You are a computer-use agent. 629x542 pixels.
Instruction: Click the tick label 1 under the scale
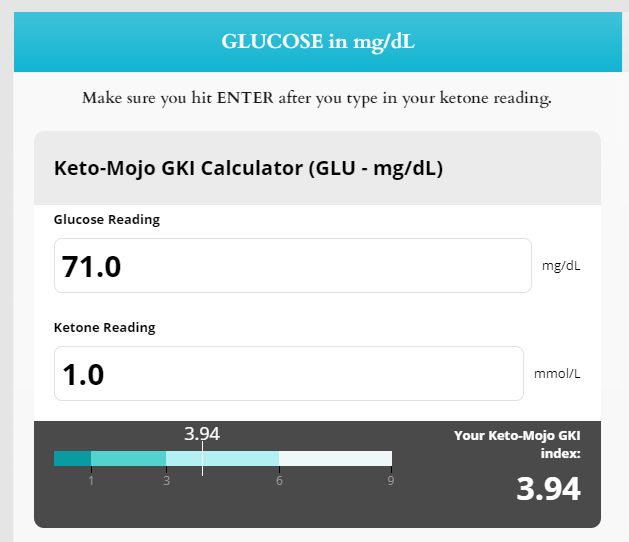pyautogui.click(x=91, y=480)
